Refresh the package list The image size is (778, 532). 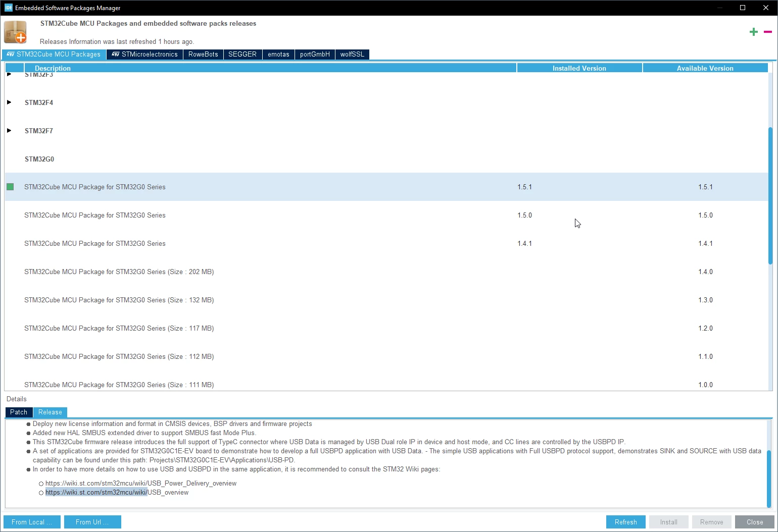tap(626, 522)
